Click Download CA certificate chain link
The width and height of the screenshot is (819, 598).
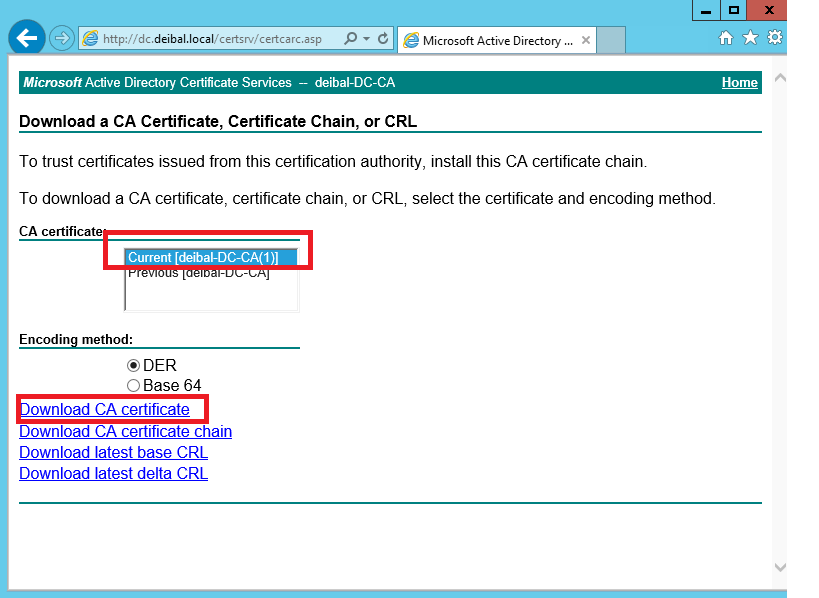tap(125, 432)
